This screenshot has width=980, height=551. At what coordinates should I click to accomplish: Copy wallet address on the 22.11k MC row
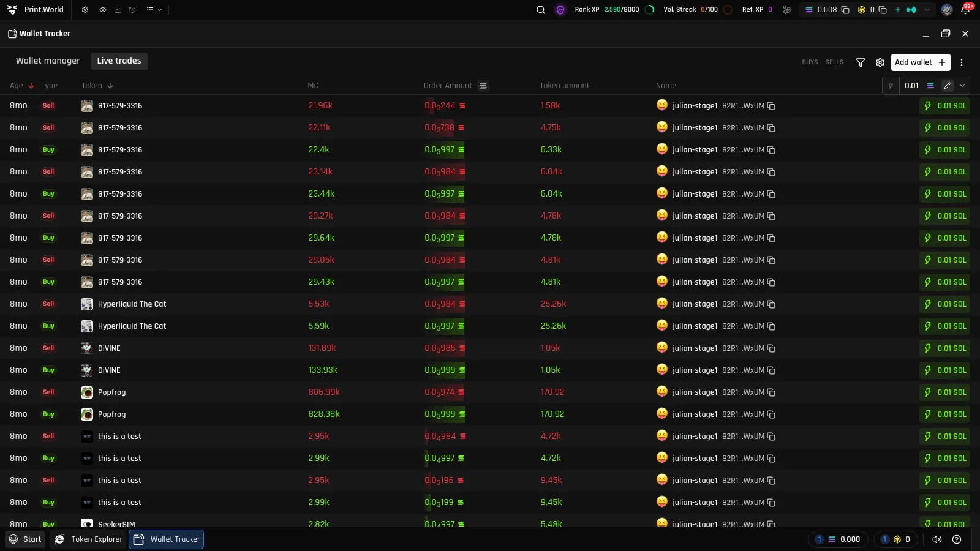[771, 128]
